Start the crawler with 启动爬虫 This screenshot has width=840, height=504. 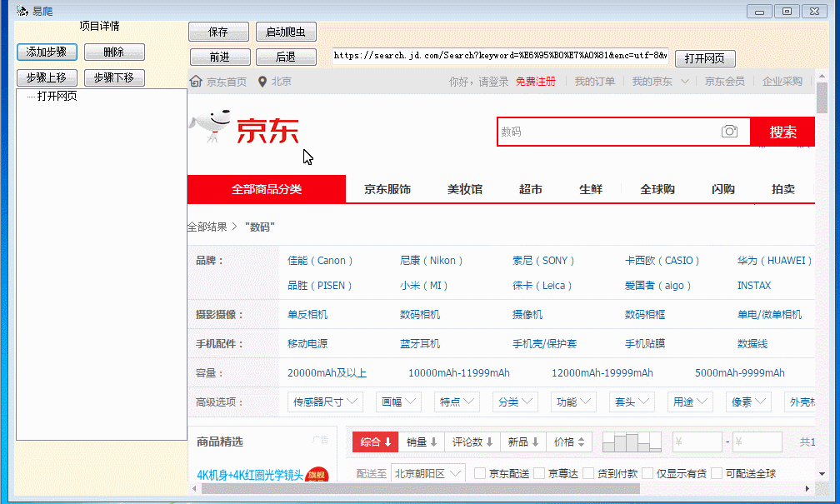tap(286, 32)
